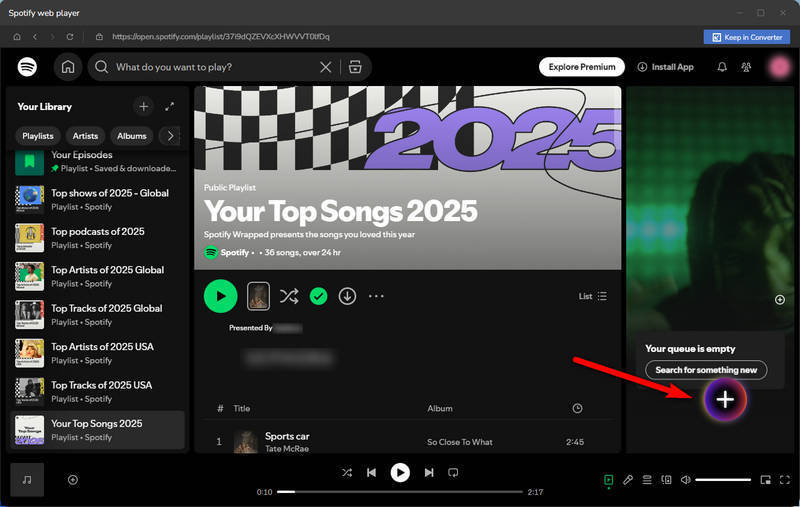Add current track to Liked Songs
The image size is (800, 507).
73,480
